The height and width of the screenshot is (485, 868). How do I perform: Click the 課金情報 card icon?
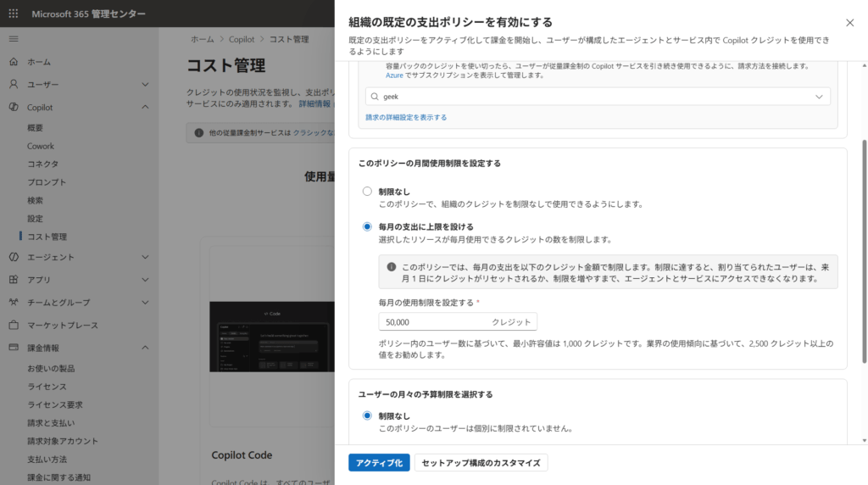[14, 348]
